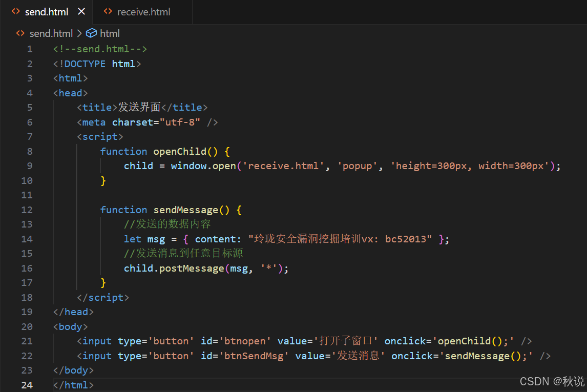Click line number 9 to place cursor
This screenshot has height=392, width=587.
click(29, 166)
